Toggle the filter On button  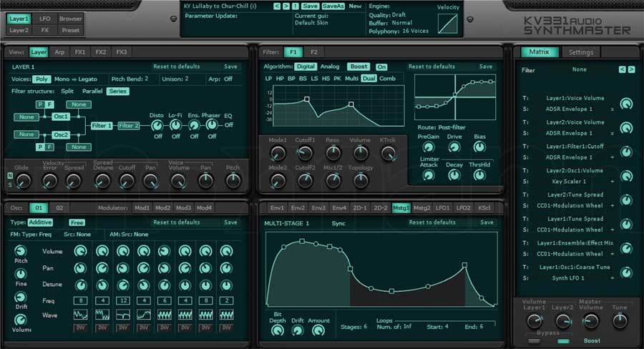381,67
